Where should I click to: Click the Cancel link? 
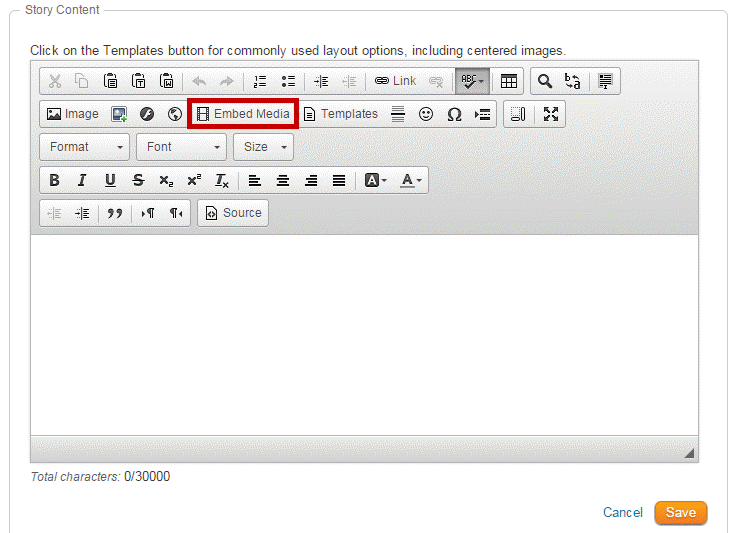[622, 512]
